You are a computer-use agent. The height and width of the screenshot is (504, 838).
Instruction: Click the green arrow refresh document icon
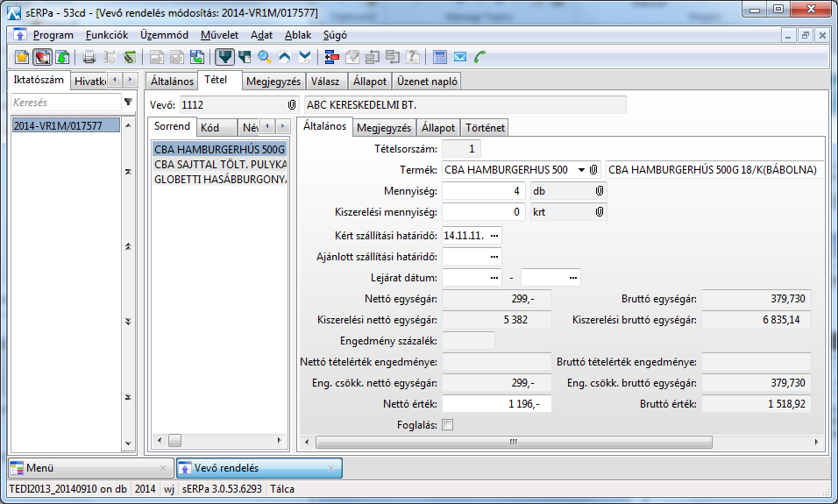62,57
